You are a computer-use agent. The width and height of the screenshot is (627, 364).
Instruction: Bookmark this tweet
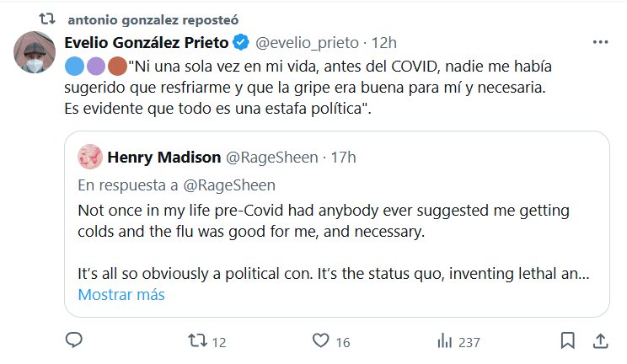[x=568, y=341]
